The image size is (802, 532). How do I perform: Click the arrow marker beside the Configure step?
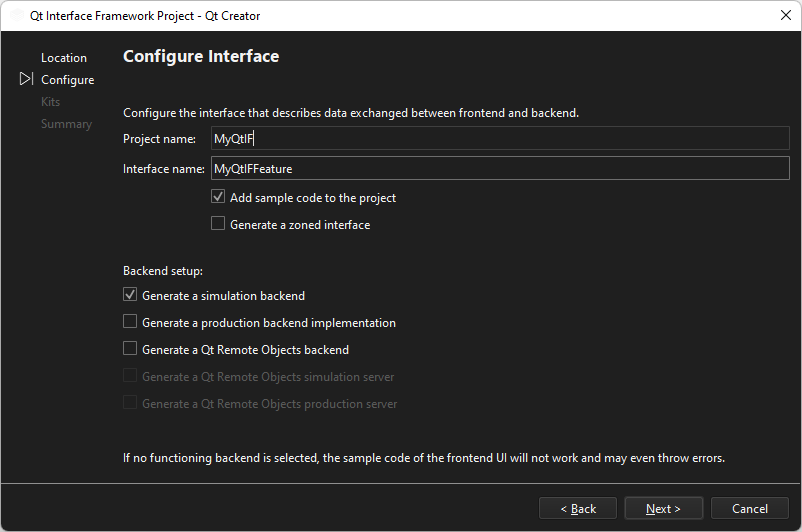pyautogui.click(x=26, y=79)
